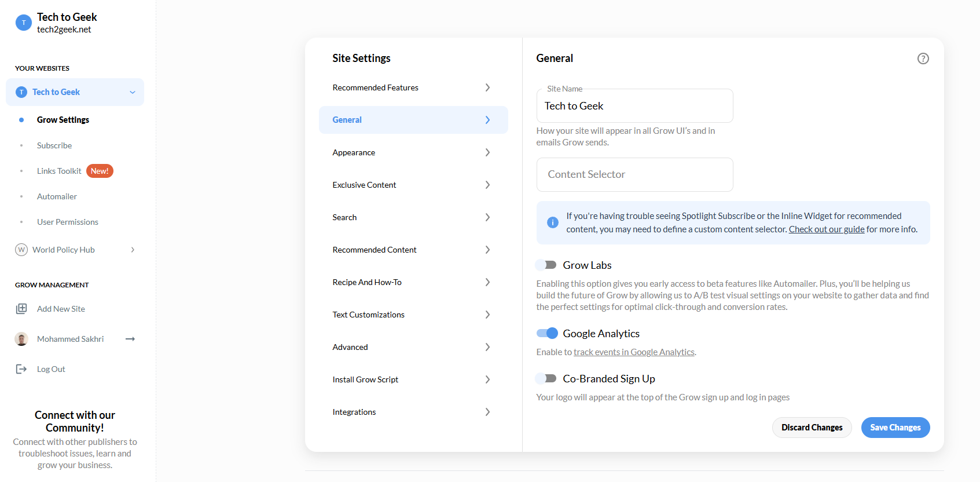Click the Content Selector input field
The image size is (980, 482).
(x=634, y=174)
